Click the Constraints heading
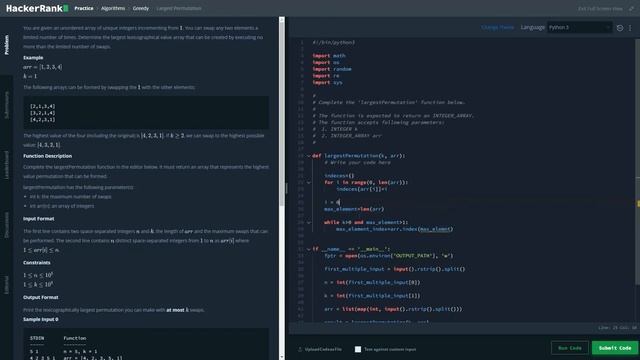 37,262
